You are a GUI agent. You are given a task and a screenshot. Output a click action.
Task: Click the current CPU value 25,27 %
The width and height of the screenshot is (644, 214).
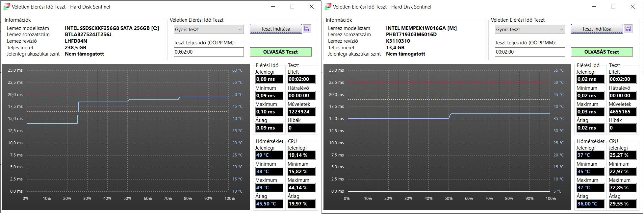623,155
